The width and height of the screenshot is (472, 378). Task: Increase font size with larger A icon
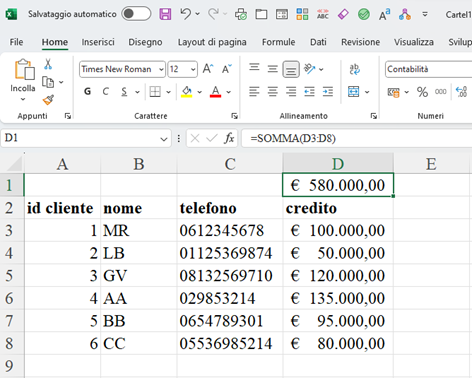tap(208, 69)
